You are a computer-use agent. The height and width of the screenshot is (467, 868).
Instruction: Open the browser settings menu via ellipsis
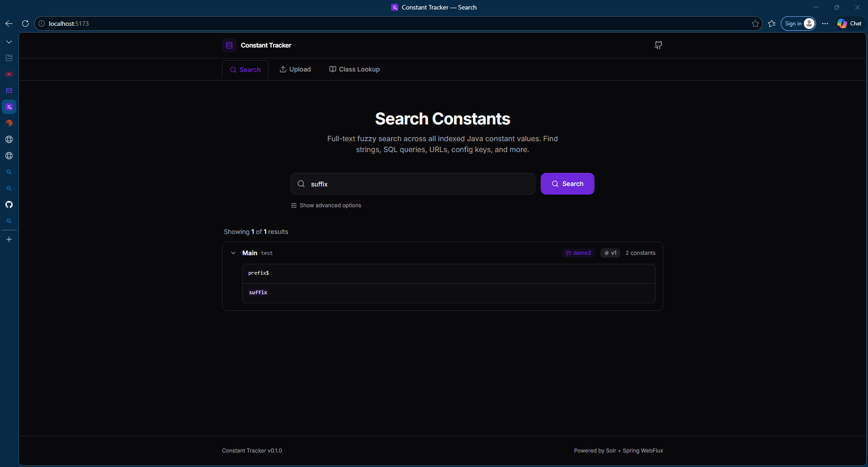[x=825, y=24]
